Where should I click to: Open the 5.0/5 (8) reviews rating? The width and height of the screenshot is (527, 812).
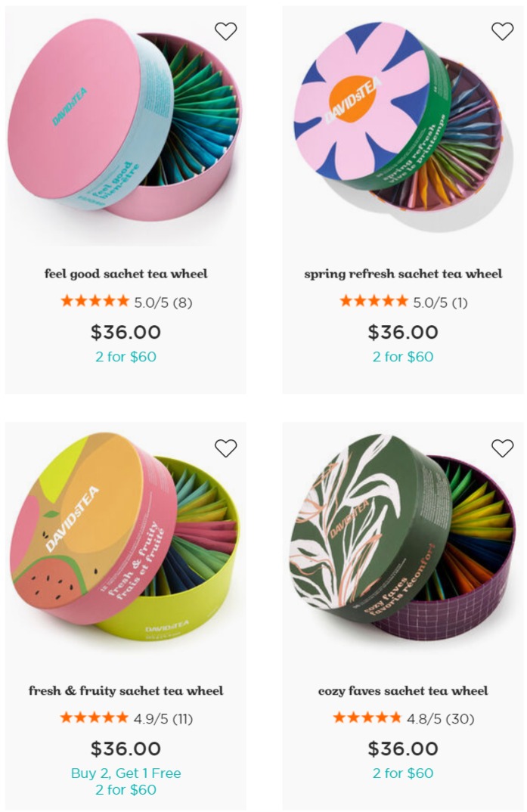[126, 302]
